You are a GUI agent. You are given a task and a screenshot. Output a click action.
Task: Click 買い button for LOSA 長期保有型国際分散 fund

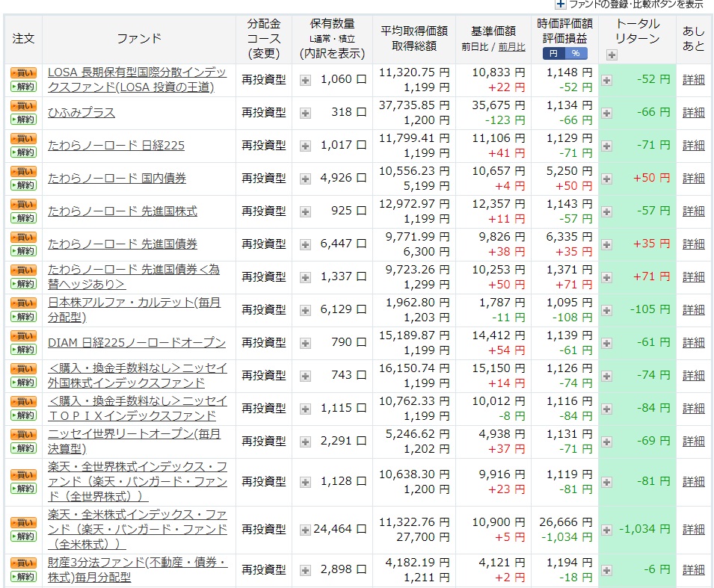pyautogui.click(x=23, y=72)
